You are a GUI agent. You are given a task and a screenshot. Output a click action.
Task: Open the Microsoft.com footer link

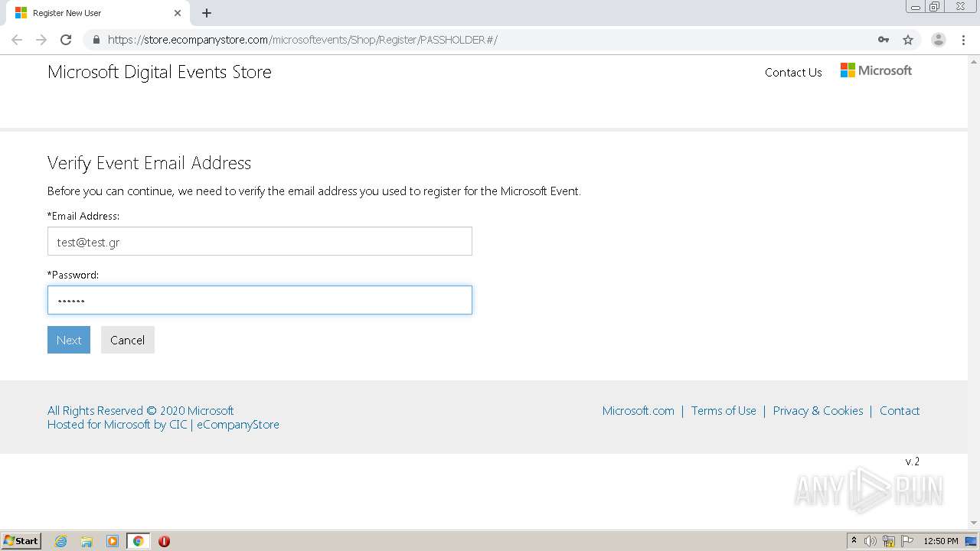639,410
